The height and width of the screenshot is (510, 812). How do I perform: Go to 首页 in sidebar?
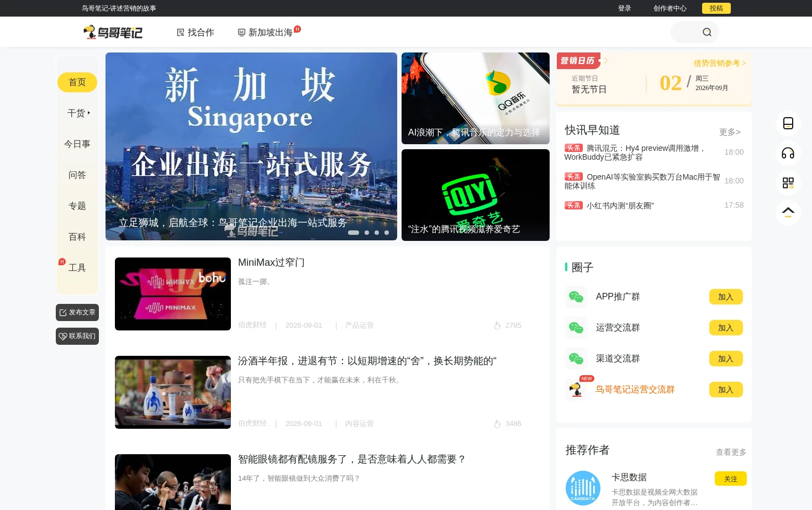(77, 82)
